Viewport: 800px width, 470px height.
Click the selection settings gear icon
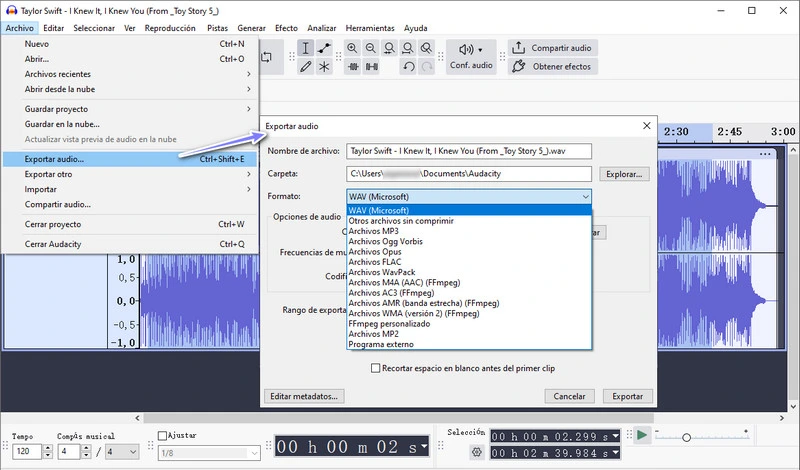click(x=477, y=452)
